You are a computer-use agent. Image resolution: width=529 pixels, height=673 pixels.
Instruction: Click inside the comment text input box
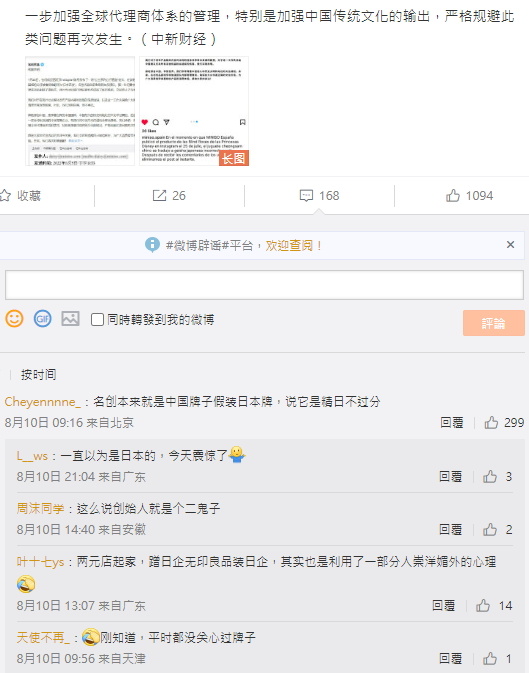pos(264,285)
